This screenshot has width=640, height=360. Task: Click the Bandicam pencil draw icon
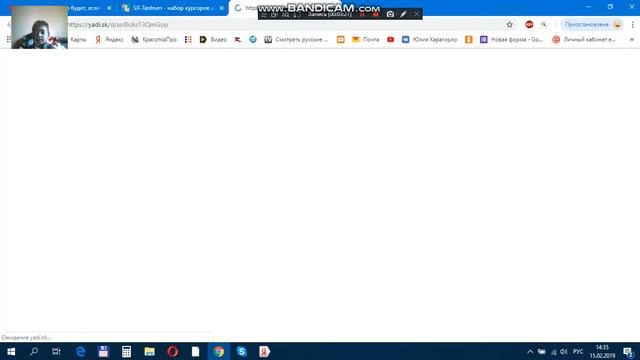[x=403, y=14]
